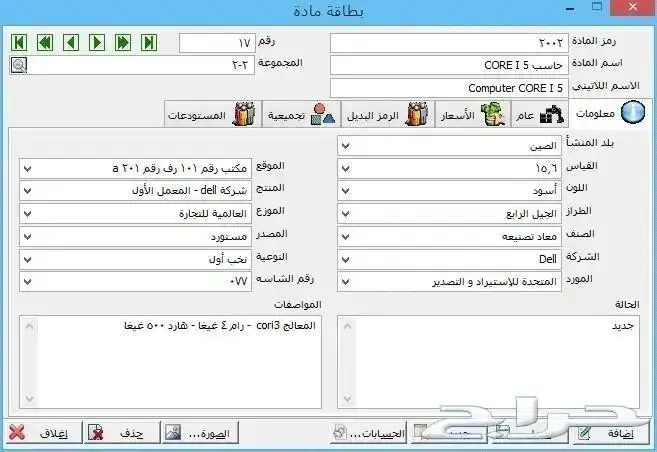This screenshot has height=452, width=657.
Task: Minimize the بطاقة مادة window
Action: (570, 8)
